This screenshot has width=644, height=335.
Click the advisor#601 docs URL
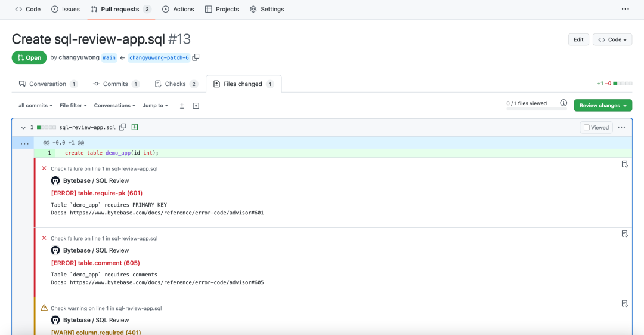167,213
